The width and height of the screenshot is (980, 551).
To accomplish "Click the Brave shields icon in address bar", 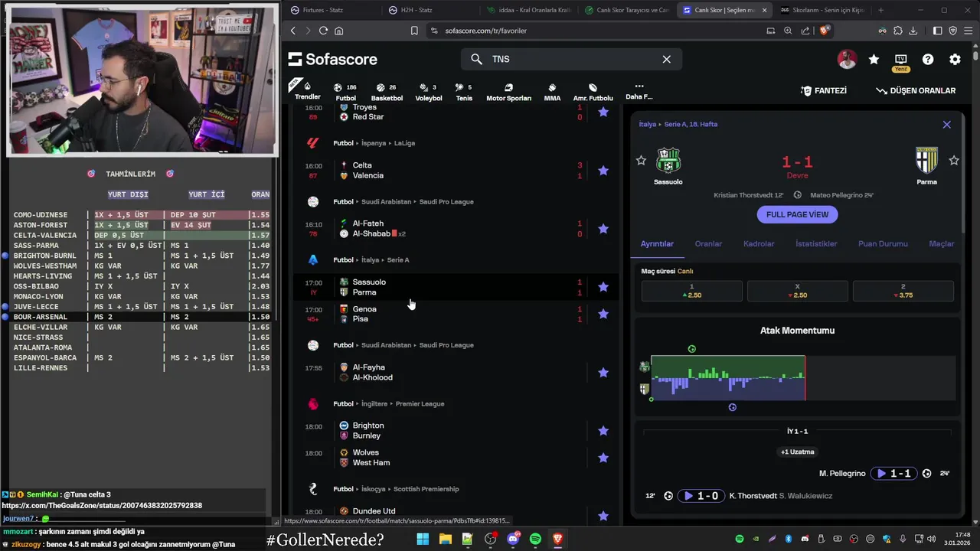I will coord(825,31).
